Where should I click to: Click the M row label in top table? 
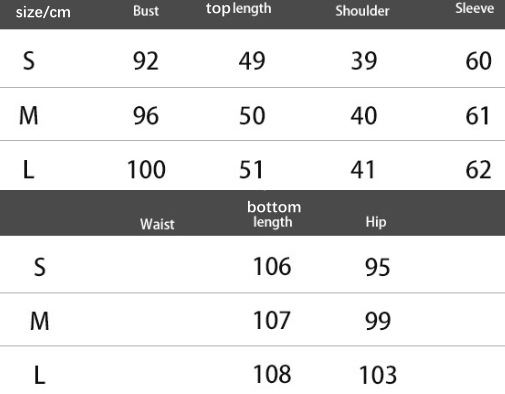click(x=29, y=116)
